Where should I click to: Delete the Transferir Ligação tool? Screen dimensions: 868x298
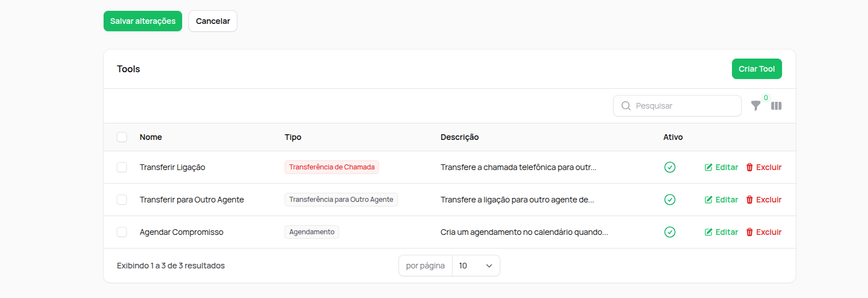point(764,167)
